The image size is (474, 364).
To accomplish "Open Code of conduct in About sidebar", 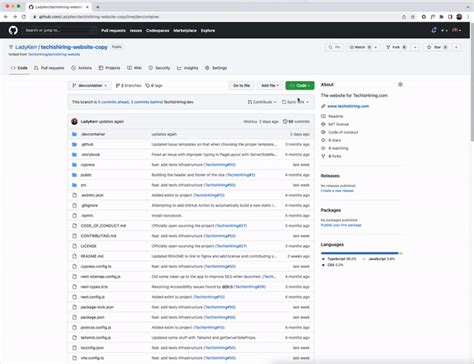I will (x=343, y=132).
